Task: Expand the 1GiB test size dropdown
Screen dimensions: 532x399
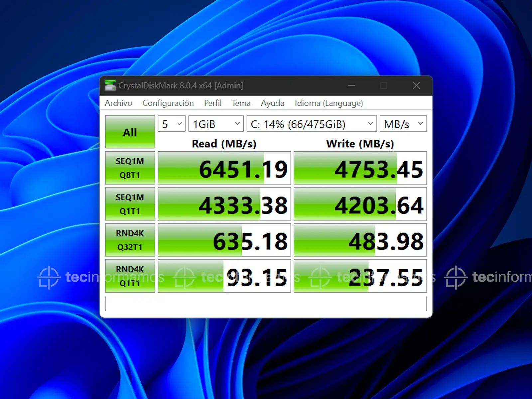Action: click(216, 124)
